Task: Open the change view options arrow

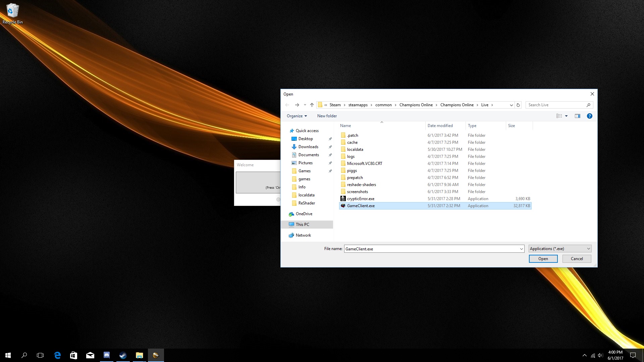Action: pyautogui.click(x=566, y=116)
